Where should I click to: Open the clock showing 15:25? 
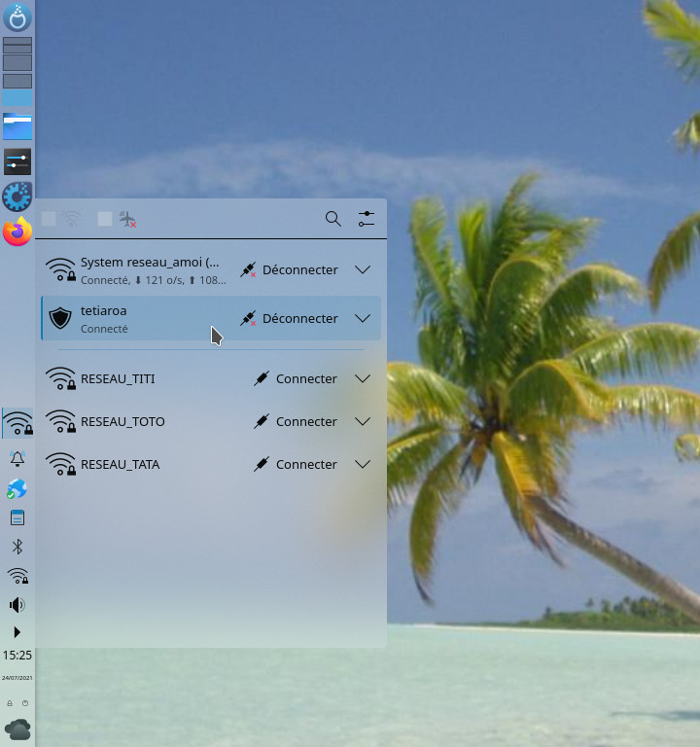[17, 656]
